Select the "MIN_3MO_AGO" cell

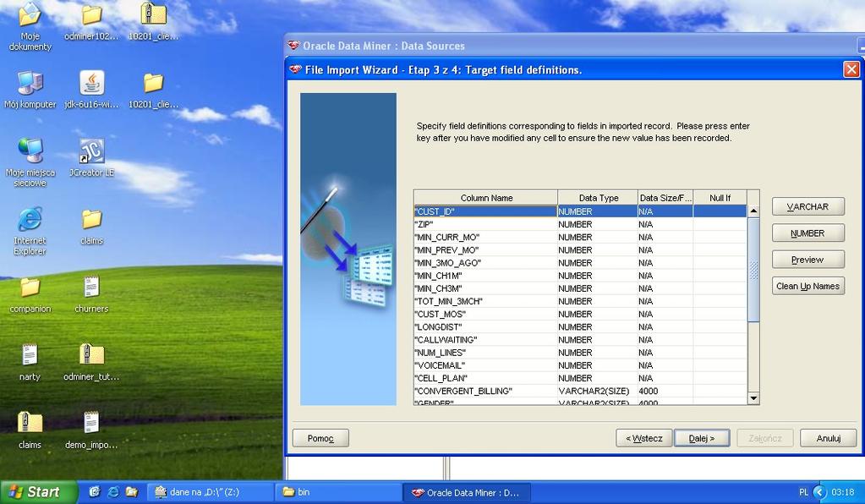(486, 263)
